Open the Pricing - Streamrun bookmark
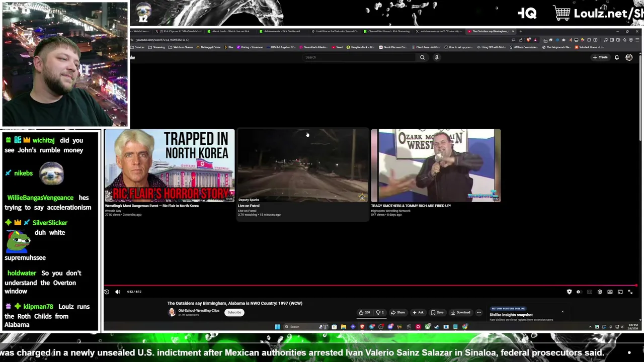 (x=250, y=47)
